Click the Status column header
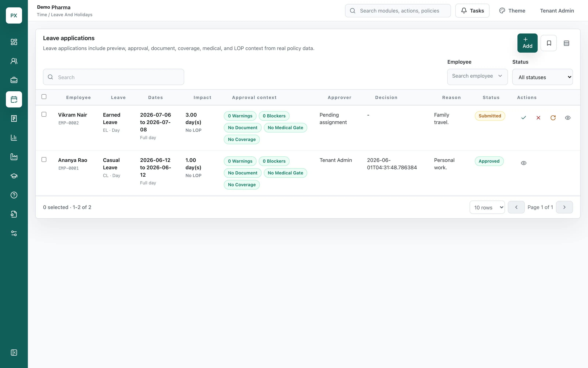Viewport: 588px width, 368px height. 491,97
